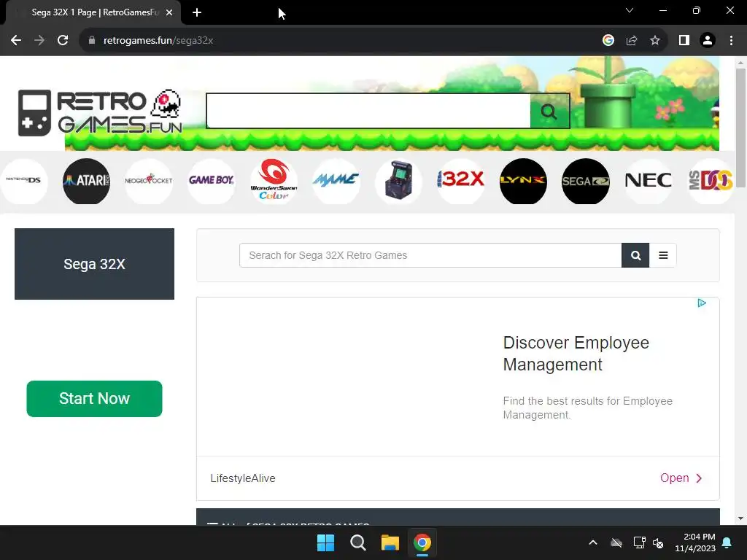Click the green Start Now button
The image size is (747, 560).
tap(94, 399)
